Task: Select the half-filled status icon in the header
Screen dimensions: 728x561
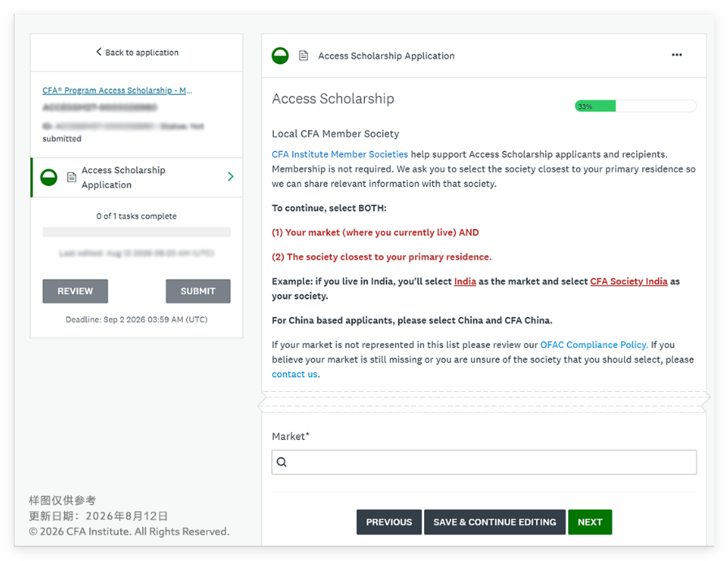Action: 280,56
